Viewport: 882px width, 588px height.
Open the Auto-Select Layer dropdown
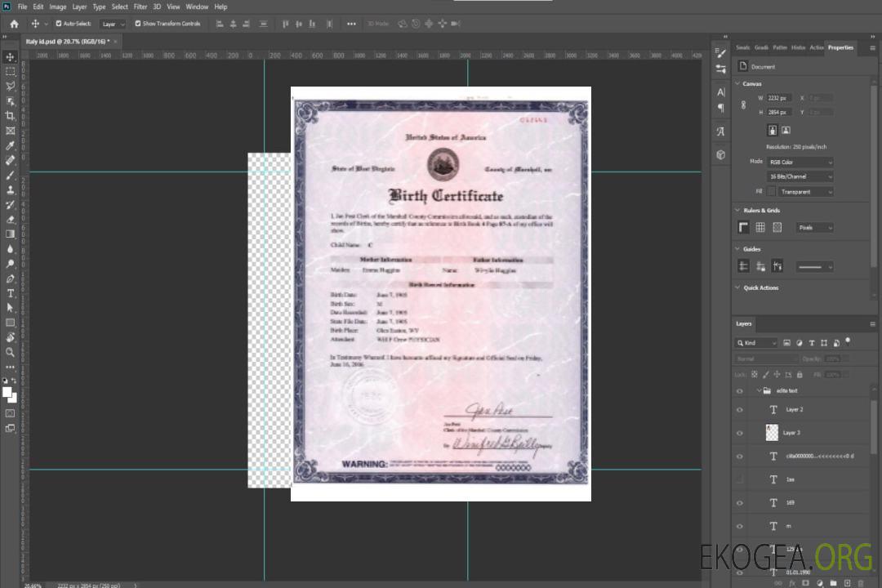113,24
